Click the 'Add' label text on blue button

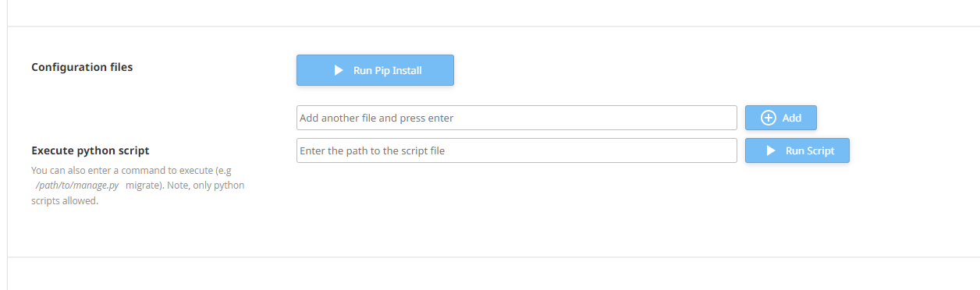point(792,118)
